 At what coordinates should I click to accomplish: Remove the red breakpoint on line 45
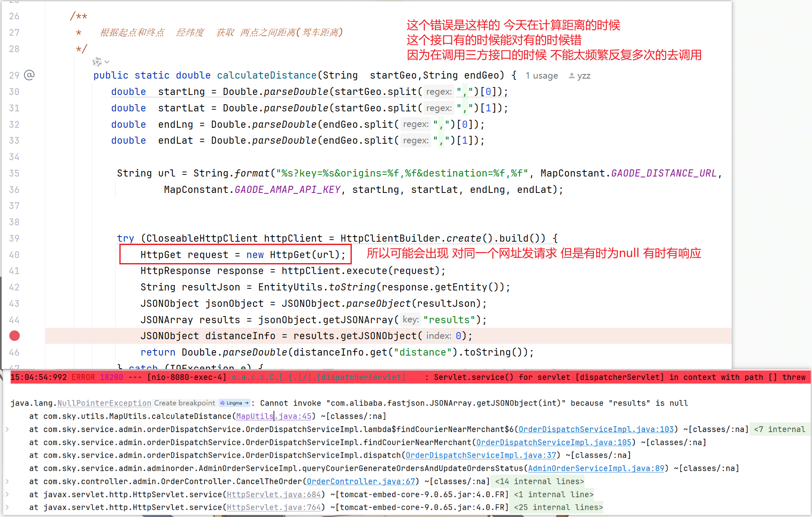click(x=14, y=336)
